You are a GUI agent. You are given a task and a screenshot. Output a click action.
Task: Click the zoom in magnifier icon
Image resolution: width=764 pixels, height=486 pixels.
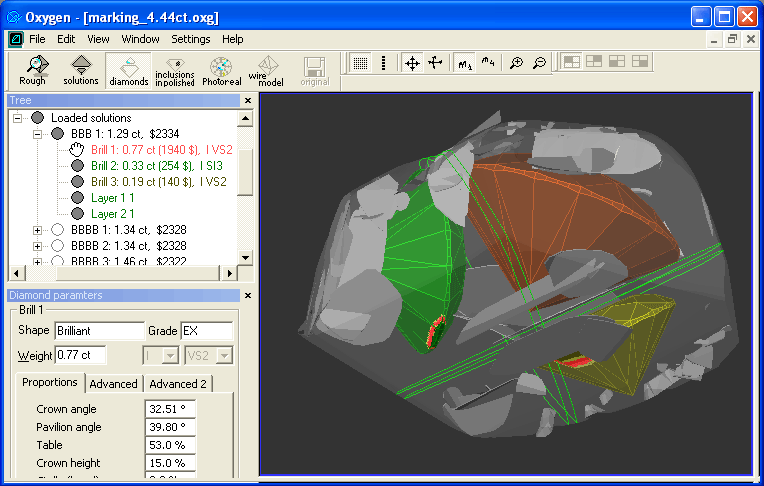click(x=516, y=63)
